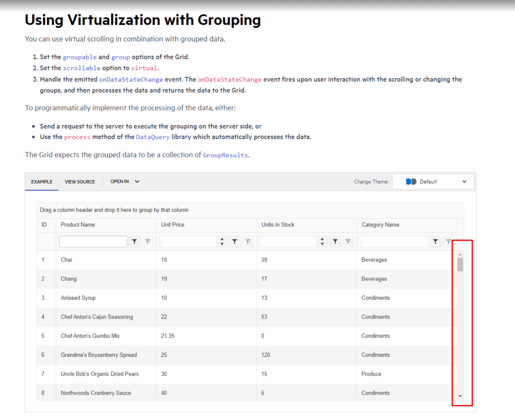515x420 pixels.
Task: Clear the Unit Price filter
Action: click(248, 242)
